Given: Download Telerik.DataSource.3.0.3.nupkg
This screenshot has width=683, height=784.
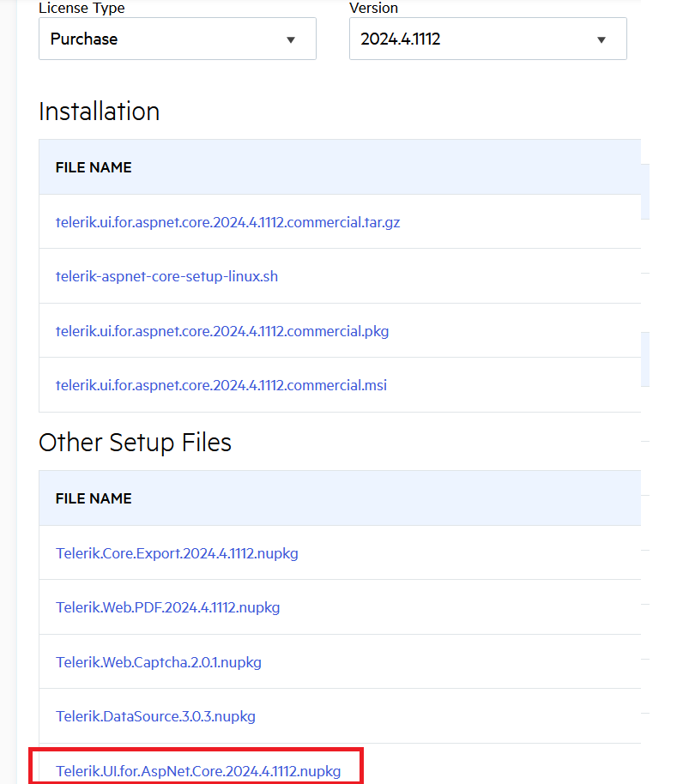Looking at the screenshot, I should 155,716.
